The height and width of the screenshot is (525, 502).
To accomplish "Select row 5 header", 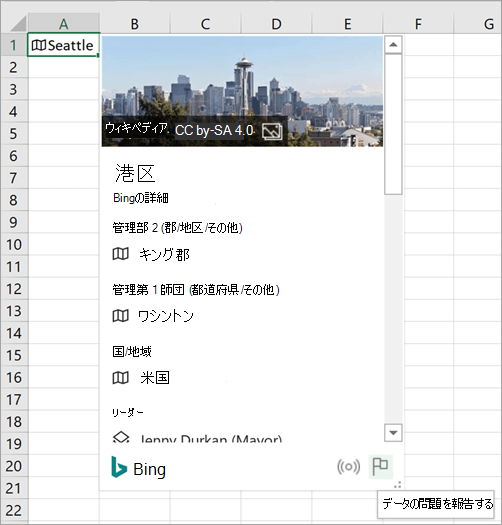I will [14, 133].
